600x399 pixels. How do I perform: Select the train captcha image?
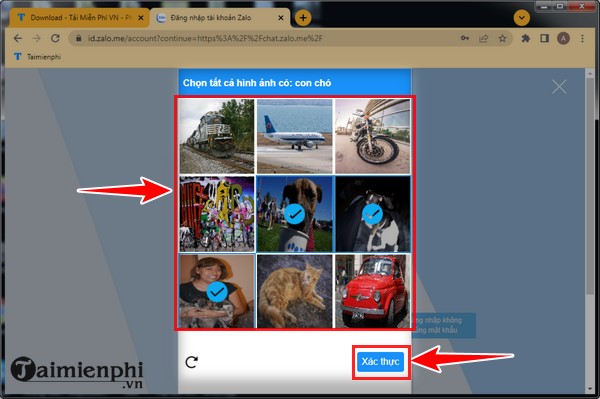tap(217, 137)
